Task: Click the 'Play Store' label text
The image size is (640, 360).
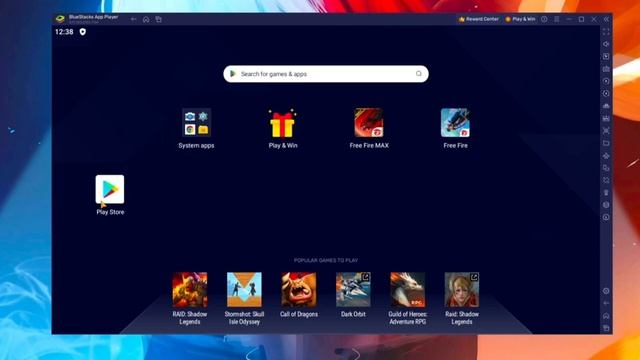Action: point(110,212)
